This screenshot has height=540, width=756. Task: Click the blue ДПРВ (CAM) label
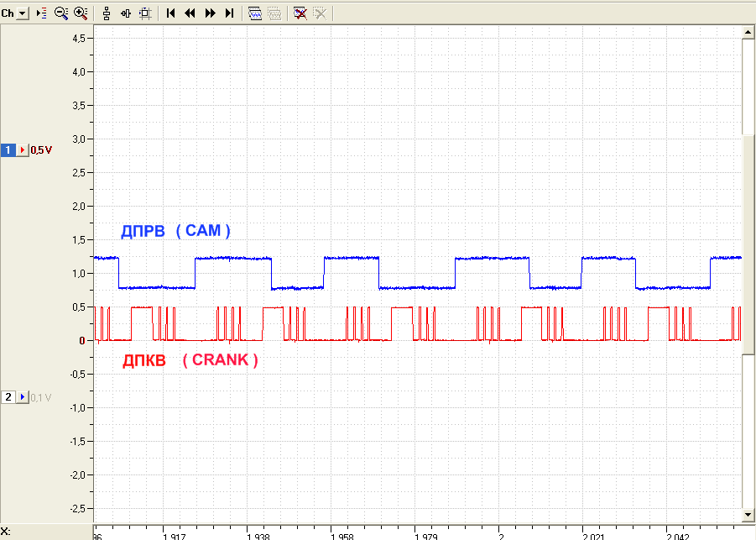point(175,231)
